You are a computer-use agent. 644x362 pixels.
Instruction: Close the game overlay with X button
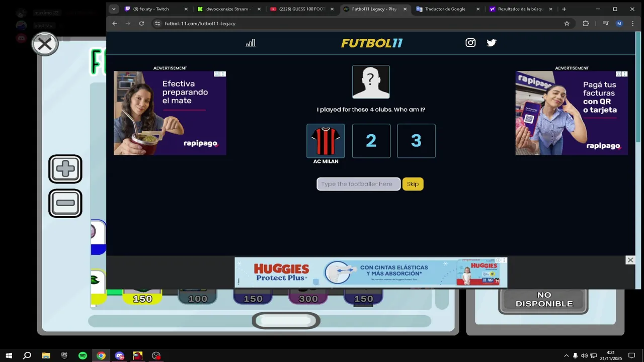coord(45,44)
